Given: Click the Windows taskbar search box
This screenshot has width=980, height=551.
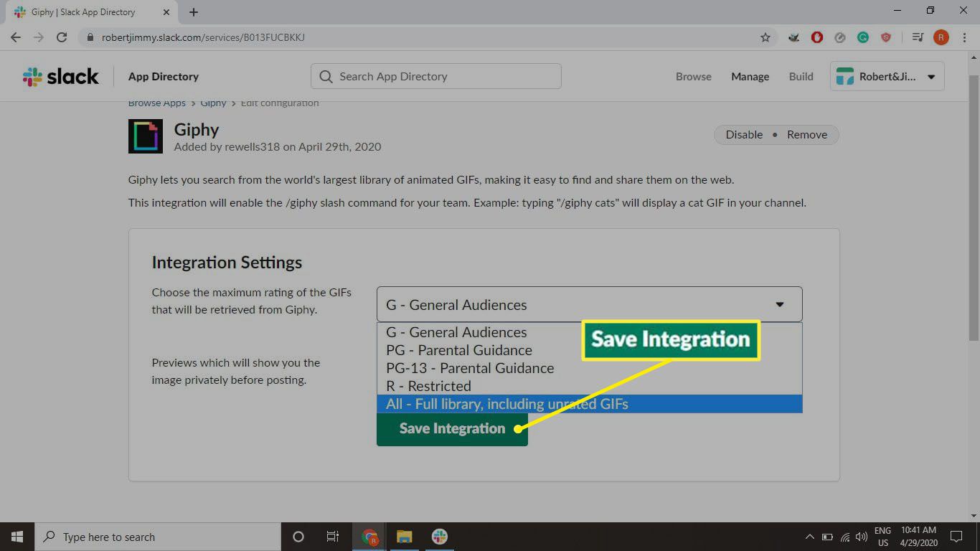Looking at the screenshot, I should coord(158,537).
